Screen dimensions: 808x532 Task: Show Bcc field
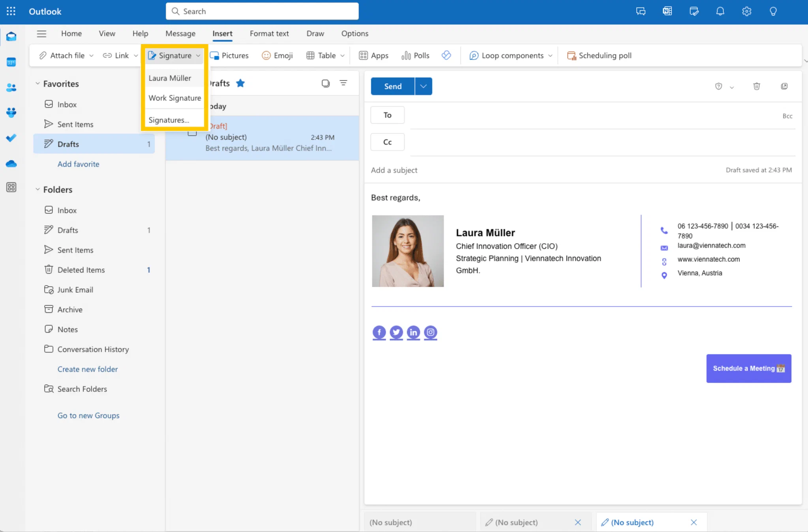pos(787,116)
